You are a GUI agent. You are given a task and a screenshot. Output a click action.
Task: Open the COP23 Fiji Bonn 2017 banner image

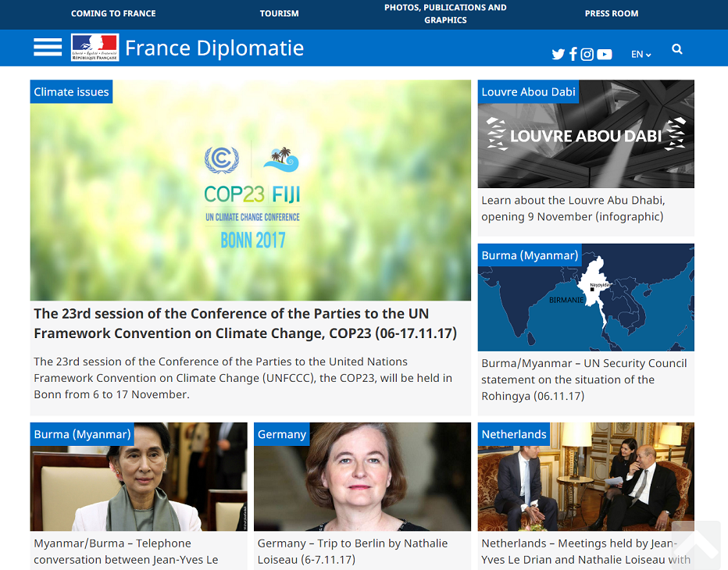point(251,191)
